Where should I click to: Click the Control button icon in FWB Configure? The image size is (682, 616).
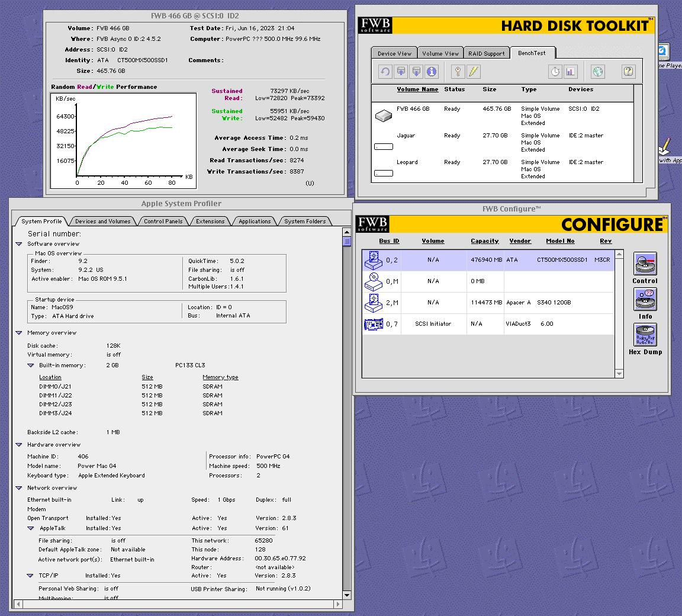645,263
